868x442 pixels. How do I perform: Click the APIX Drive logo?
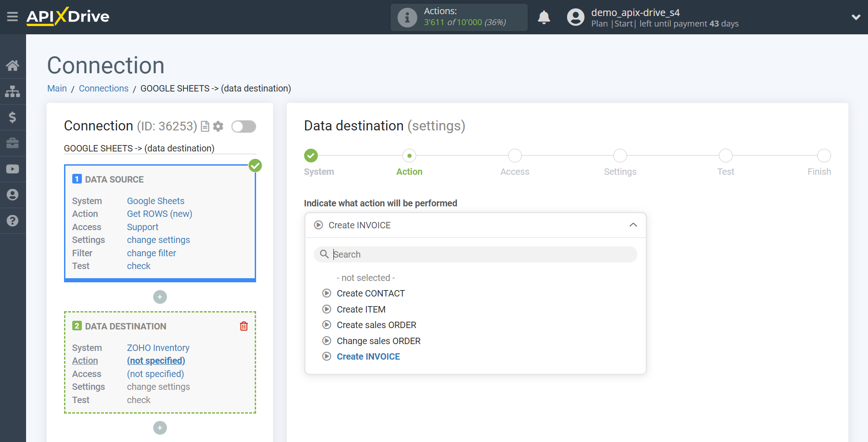coord(68,16)
